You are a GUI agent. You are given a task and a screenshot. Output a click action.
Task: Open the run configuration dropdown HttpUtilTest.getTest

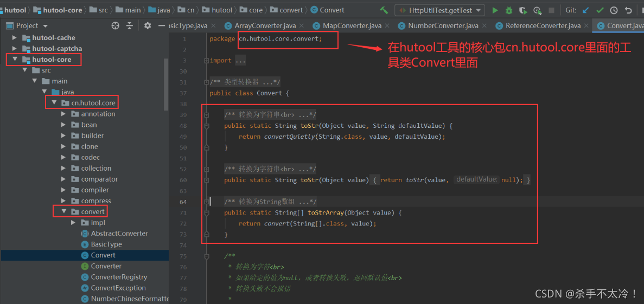(x=439, y=10)
